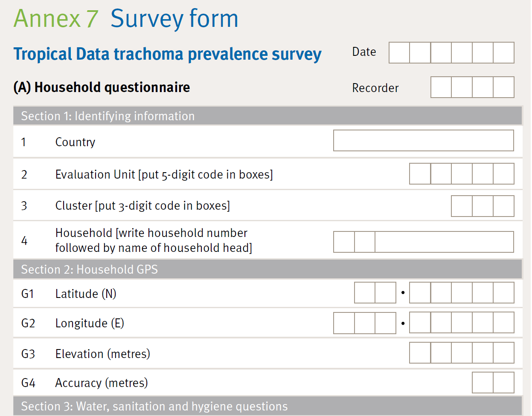The image size is (532, 416).
Task: Click last Longitude box after the decimal
Action: click(503, 323)
